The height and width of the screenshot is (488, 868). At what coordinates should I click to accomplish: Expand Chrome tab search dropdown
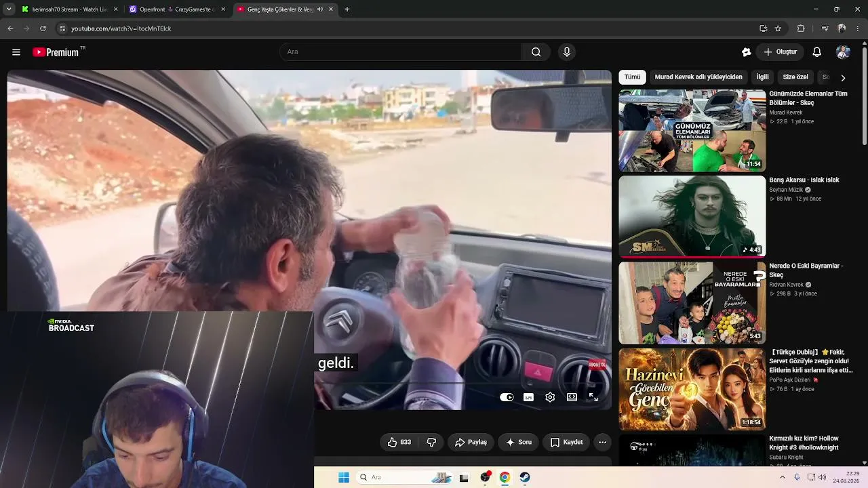(9, 9)
